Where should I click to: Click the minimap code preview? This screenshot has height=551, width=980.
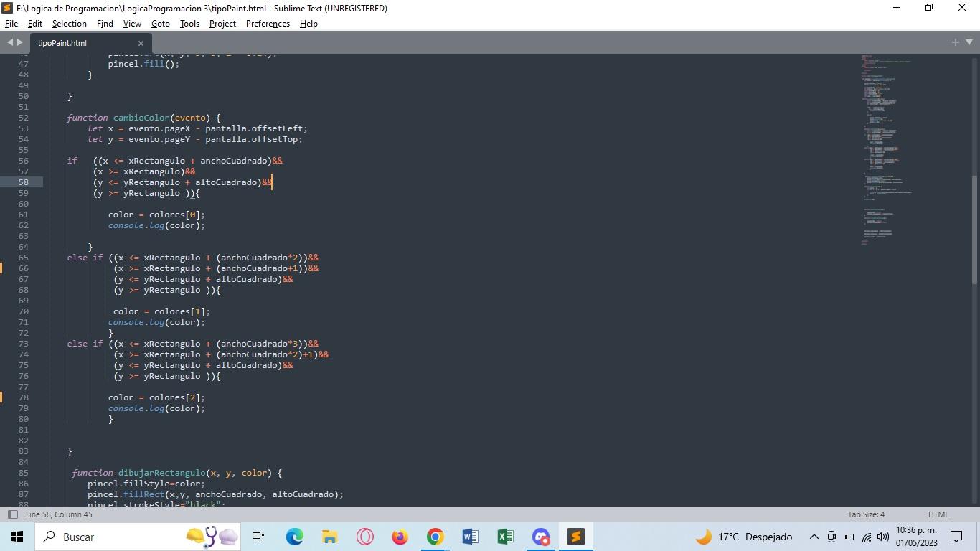pyautogui.click(x=886, y=149)
